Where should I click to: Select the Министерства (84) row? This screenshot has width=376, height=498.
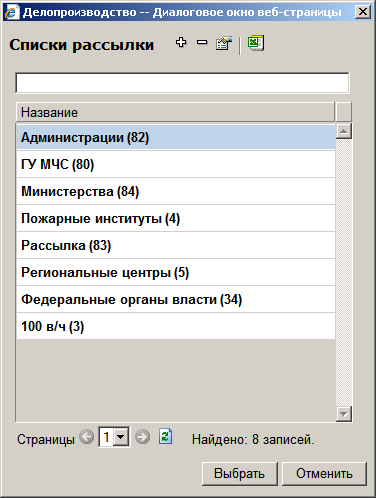pos(176,191)
